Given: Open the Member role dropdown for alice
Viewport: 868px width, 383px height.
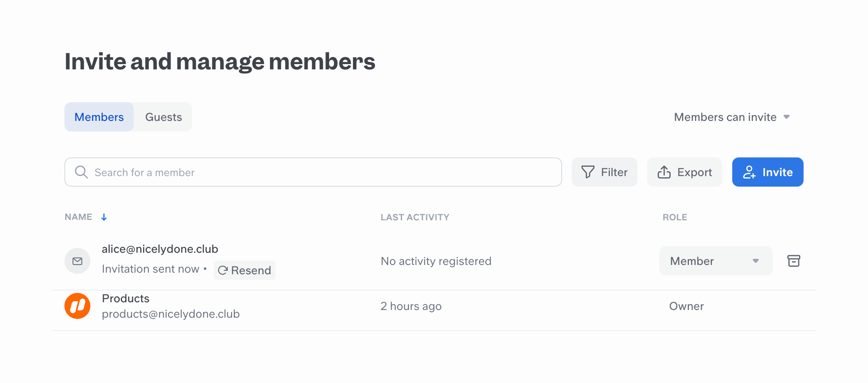Looking at the screenshot, I should click(x=715, y=261).
